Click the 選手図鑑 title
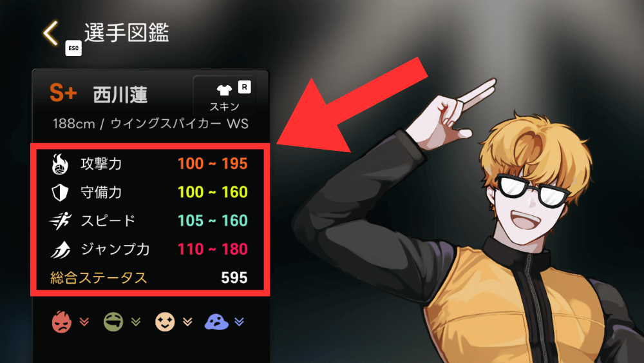The image size is (644, 363). pyautogui.click(x=127, y=32)
